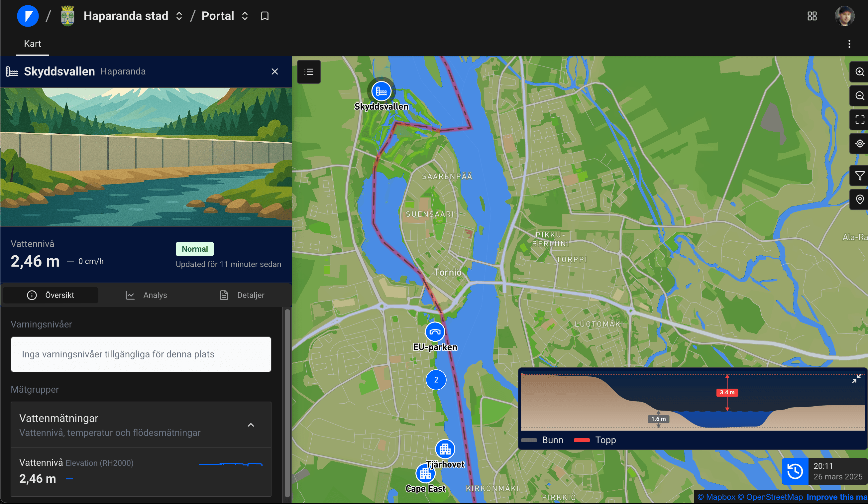The height and width of the screenshot is (504, 868).
Task: Switch to the Detaljer tab
Action: pyautogui.click(x=242, y=295)
